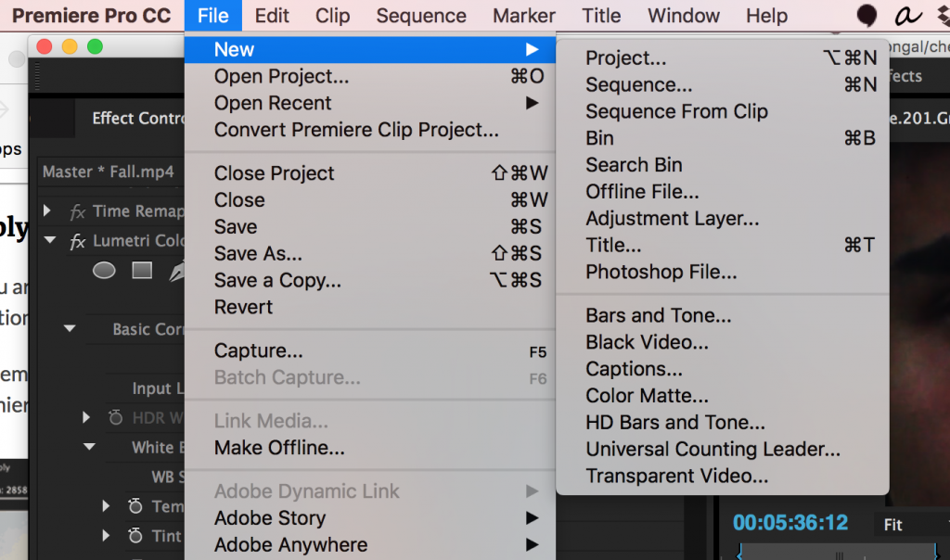Choose Capture... from the File menu
Screen dimensions: 950x560
pos(370,350)
